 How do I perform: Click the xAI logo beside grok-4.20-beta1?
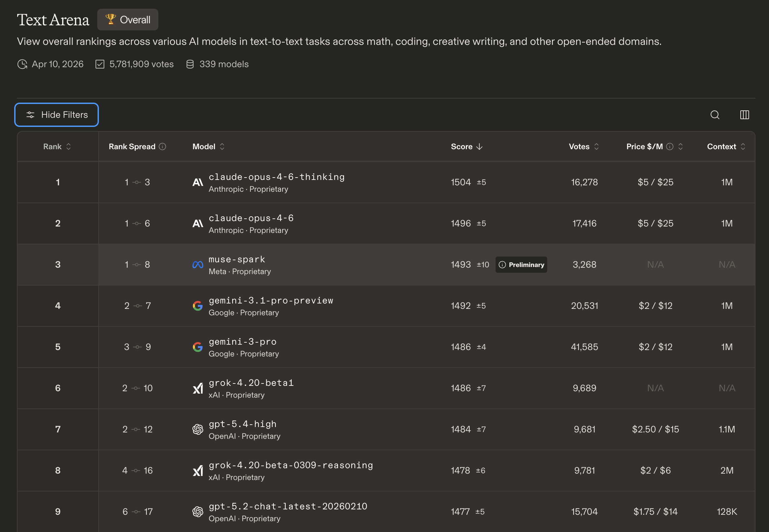coord(198,388)
